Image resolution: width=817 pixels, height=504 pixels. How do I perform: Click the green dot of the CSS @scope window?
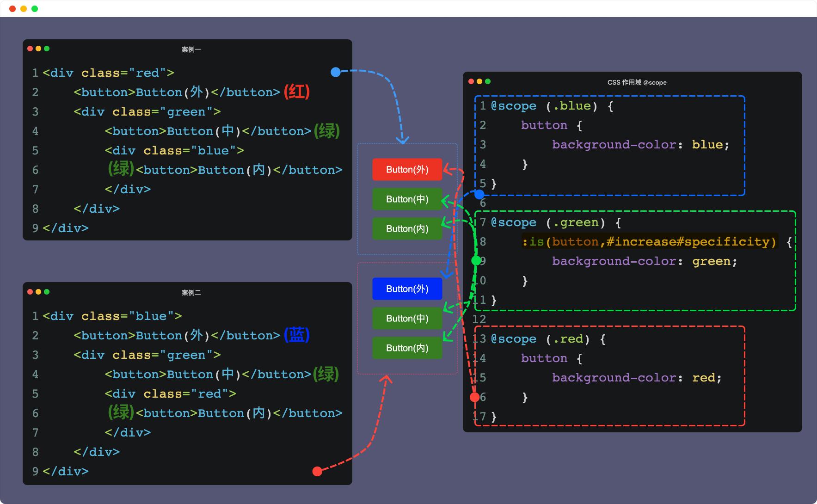488,81
